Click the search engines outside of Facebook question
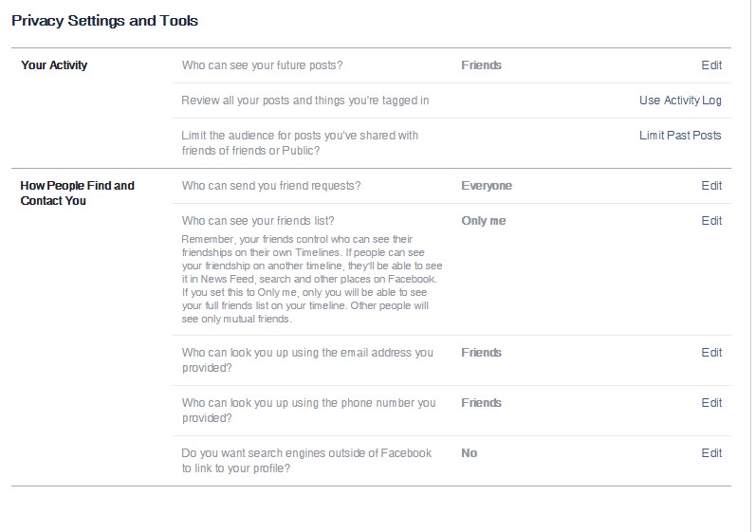Image resolution: width=756 pixels, height=532 pixels. click(306, 460)
